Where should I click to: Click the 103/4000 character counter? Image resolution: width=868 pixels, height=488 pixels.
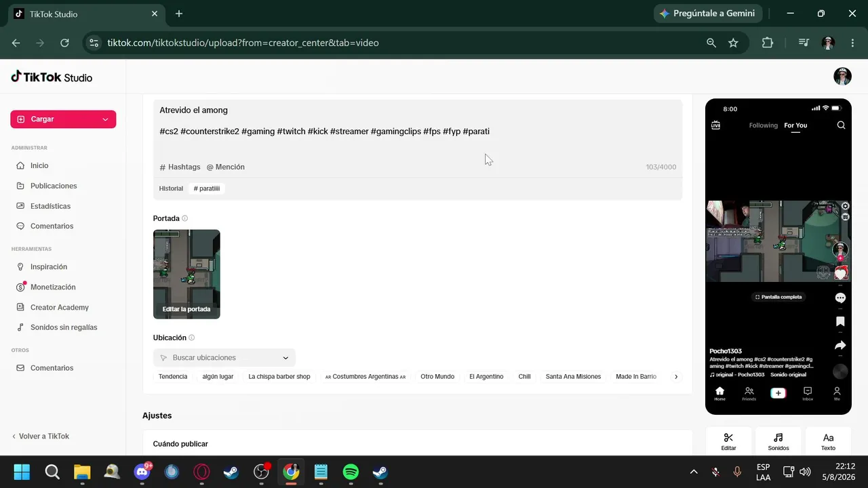661,167
